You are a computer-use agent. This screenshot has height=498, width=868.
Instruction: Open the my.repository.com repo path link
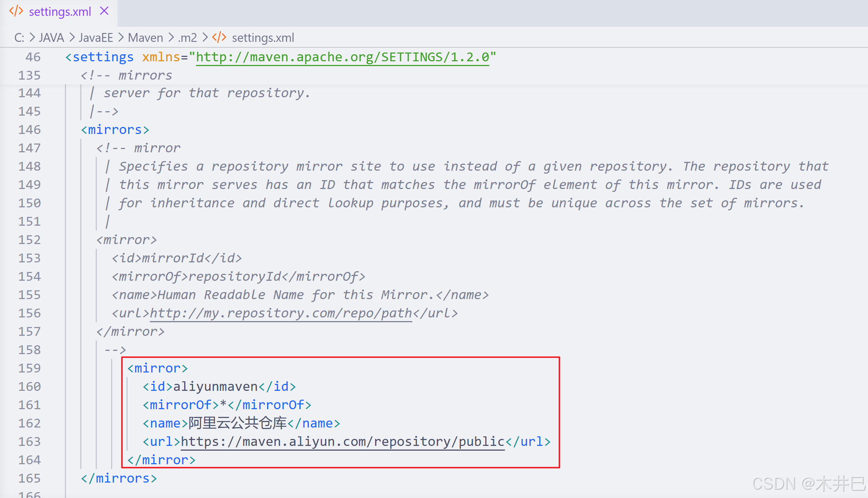(281, 313)
